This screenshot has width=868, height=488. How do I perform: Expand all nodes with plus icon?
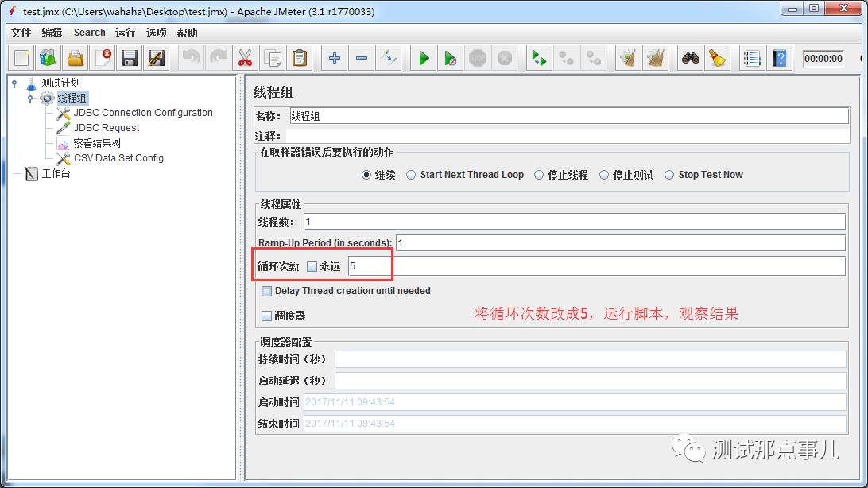335,58
